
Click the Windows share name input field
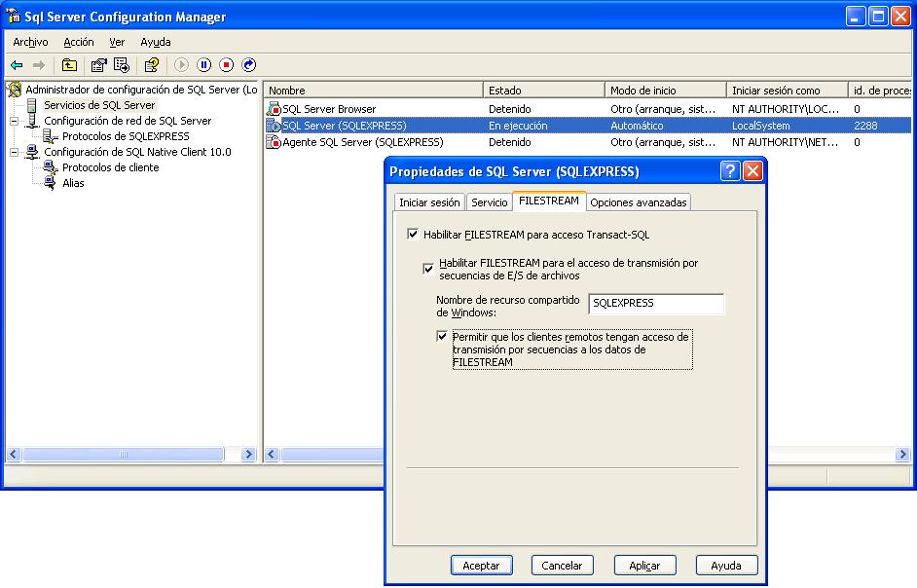(656, 303)
